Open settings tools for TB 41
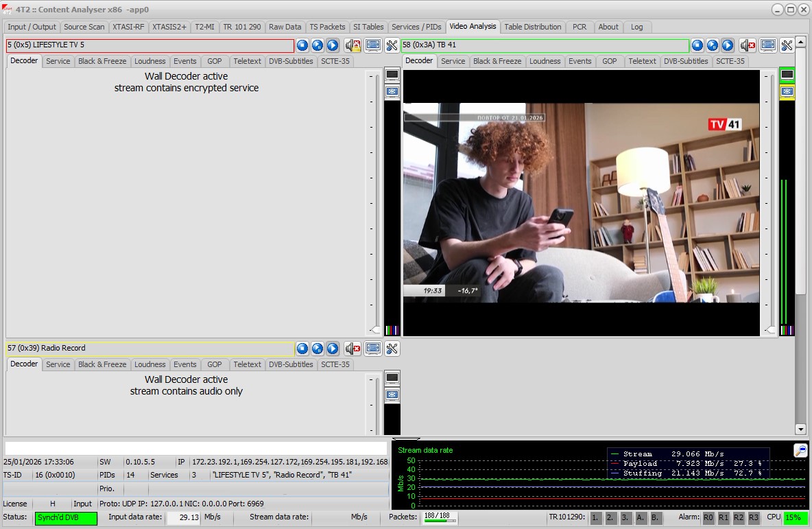 [x=787, y=45]
